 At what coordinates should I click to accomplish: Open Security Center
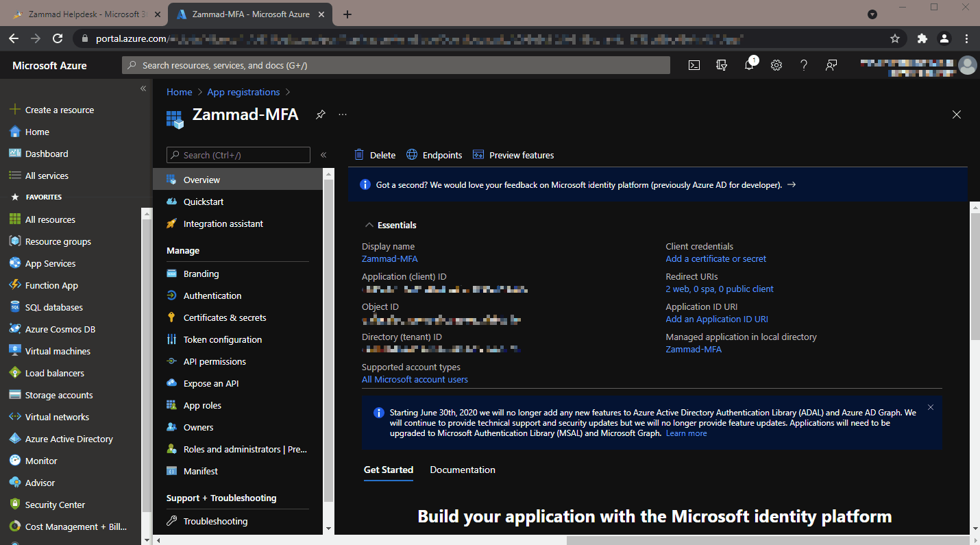tap(71, 505)
